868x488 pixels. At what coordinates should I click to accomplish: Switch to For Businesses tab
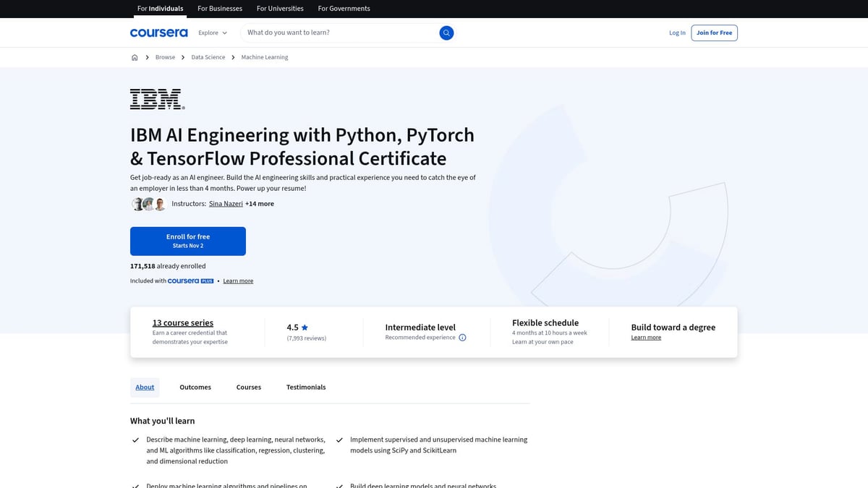(x=220, y=9)
